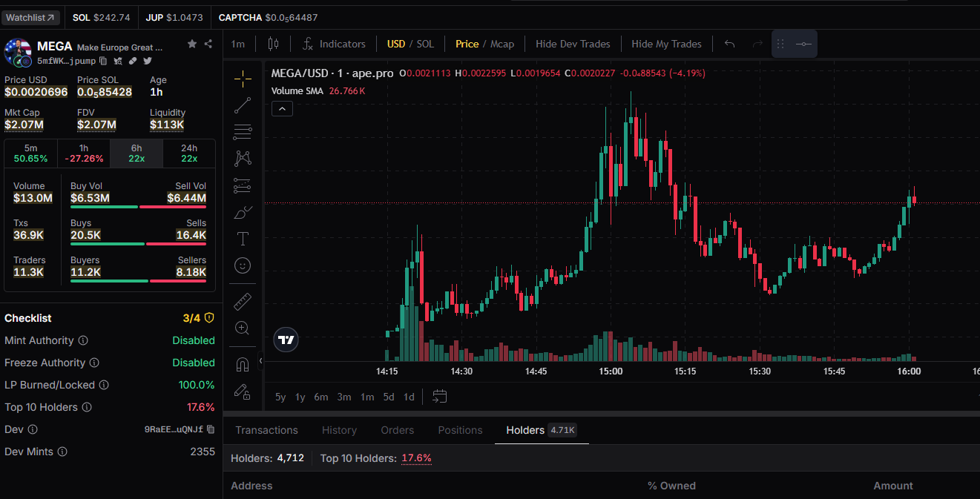The image size is (980, 499).
Task: Open the Fibonacci retracement tool
Action: coord(243,132)
